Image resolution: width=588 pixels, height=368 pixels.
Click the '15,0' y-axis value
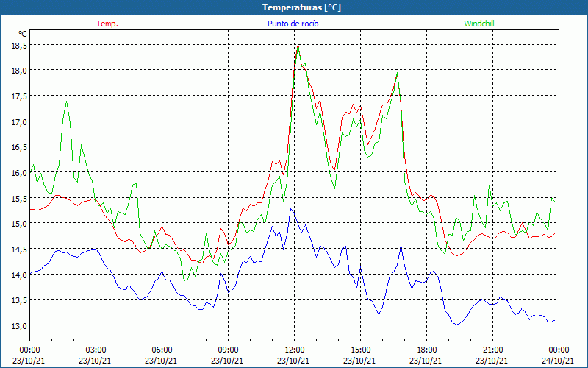pos(20,224)
